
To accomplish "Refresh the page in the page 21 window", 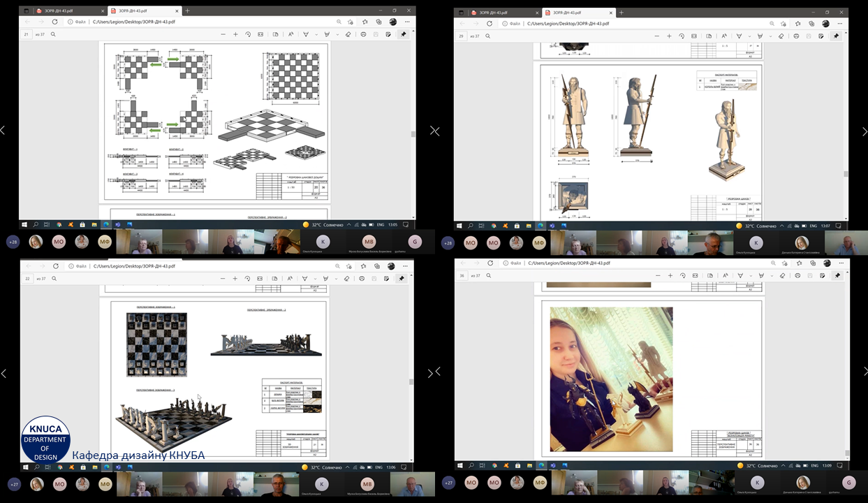I will point(54,22).
